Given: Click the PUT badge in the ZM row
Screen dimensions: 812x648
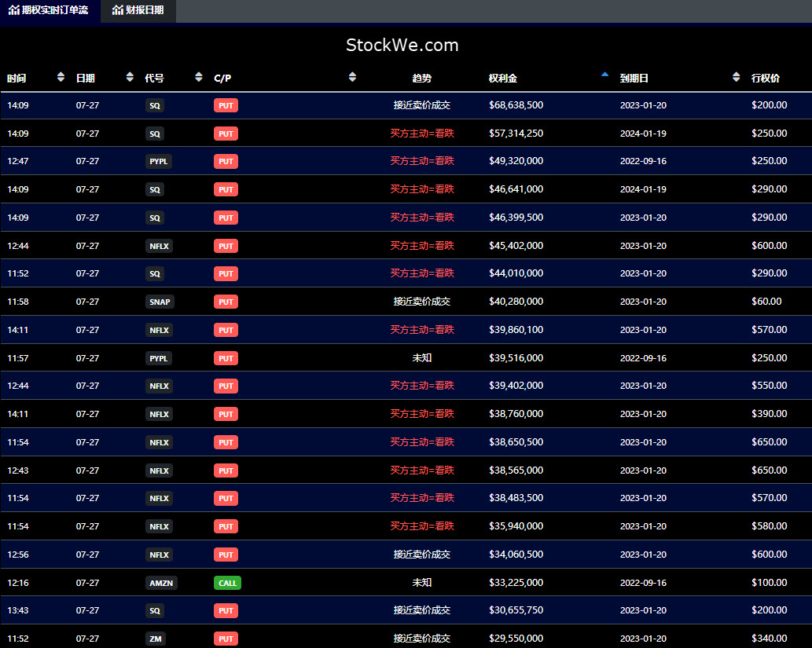Looking at the screenshot, I should [226, 639].
